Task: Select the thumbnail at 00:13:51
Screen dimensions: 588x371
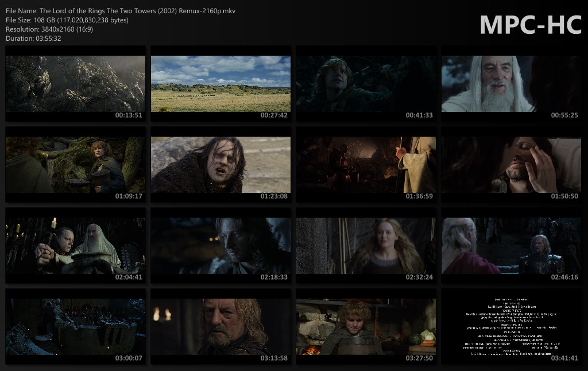Action: pos(75,84)
